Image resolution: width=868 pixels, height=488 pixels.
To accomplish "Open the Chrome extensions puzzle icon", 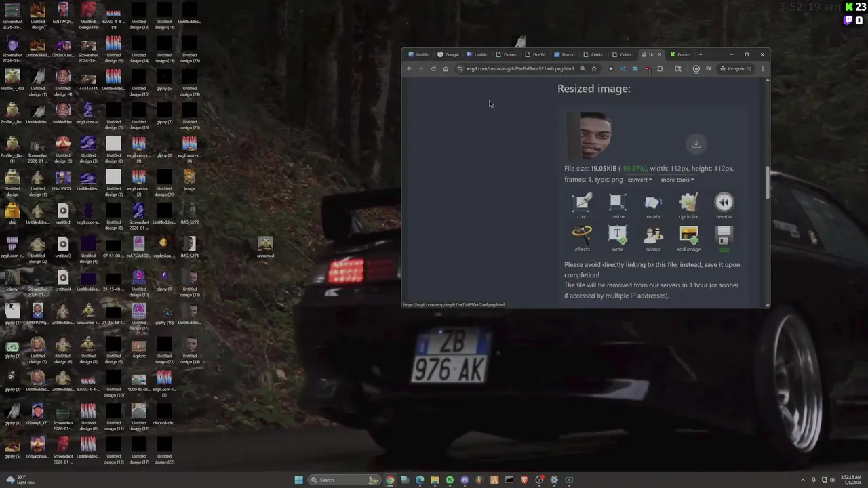I will pyautogui.click(x=660, y=68).
